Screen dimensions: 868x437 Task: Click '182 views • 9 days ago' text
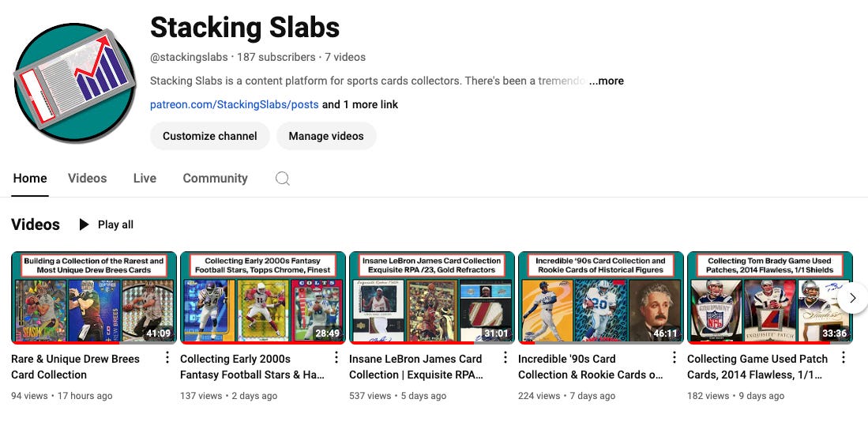735,396
